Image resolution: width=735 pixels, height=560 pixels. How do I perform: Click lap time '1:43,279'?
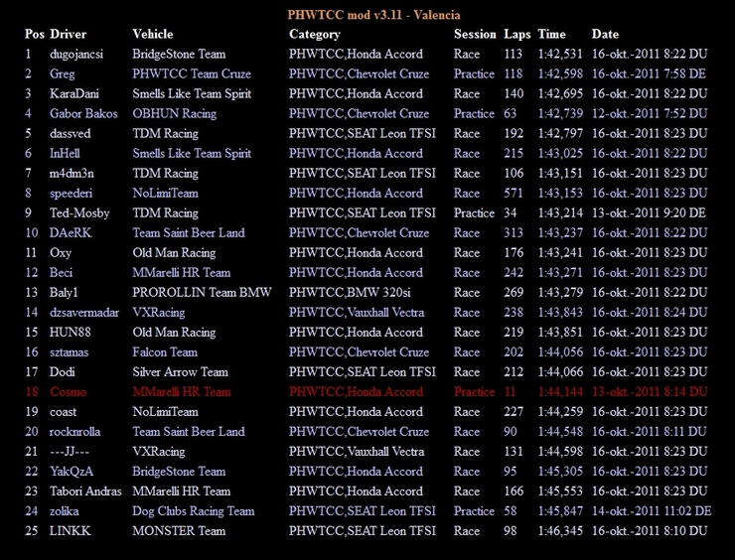click(560, 293)
